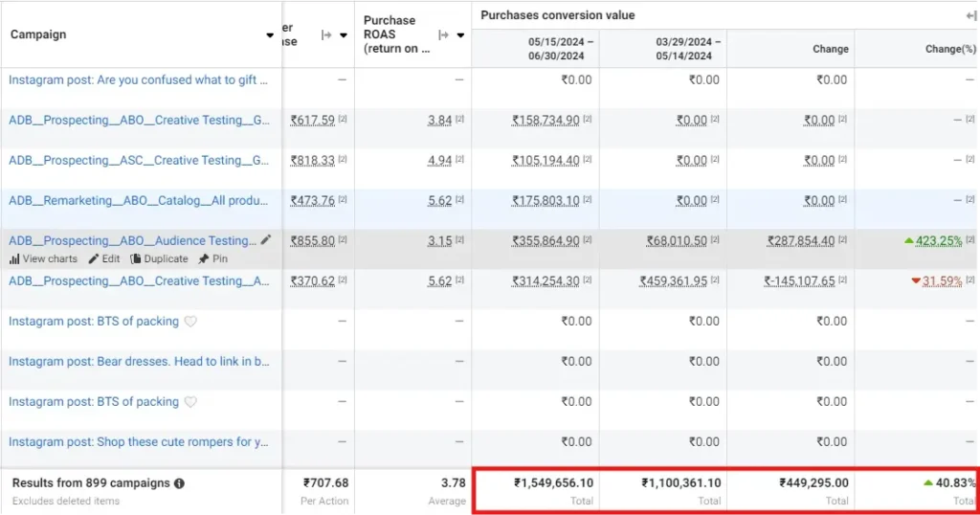Click info icon next to Results from 899 campaigns
Image resolution: width=980 pixels, height=515 pixels.
pos(180,484)
